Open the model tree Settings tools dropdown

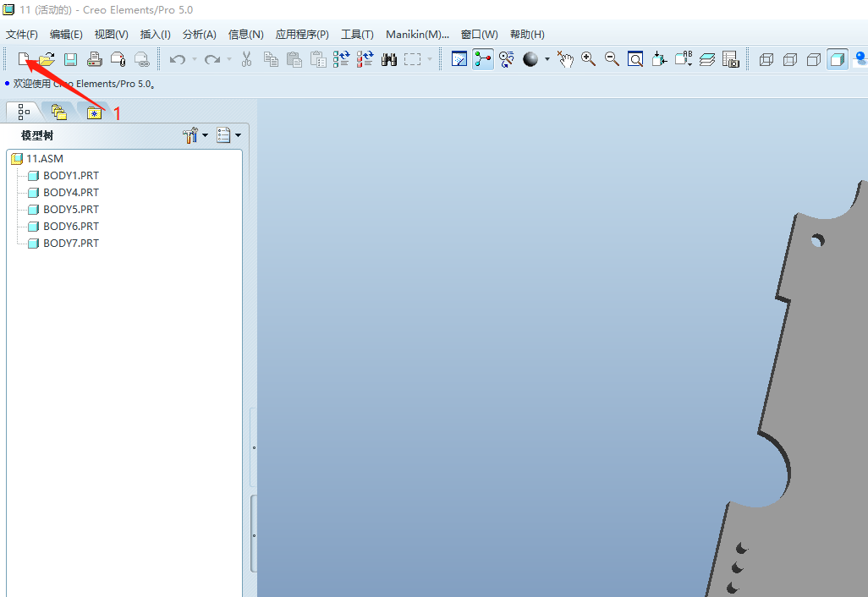pos(195,135)
